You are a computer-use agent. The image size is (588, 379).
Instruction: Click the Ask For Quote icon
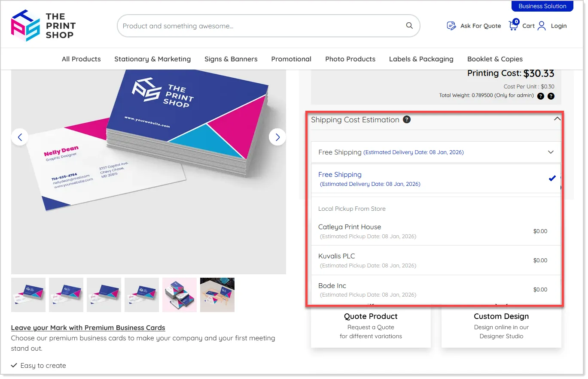coord(451,26)
